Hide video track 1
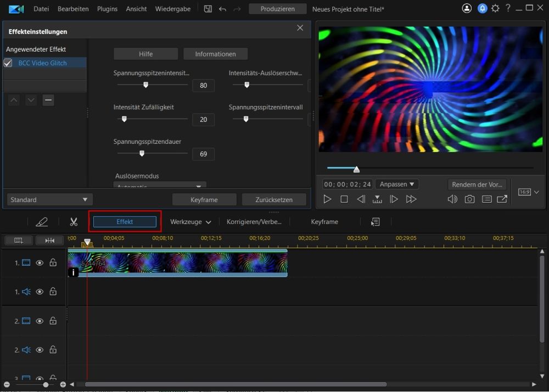This screenshot has height=392, width=549. [40, 262]
